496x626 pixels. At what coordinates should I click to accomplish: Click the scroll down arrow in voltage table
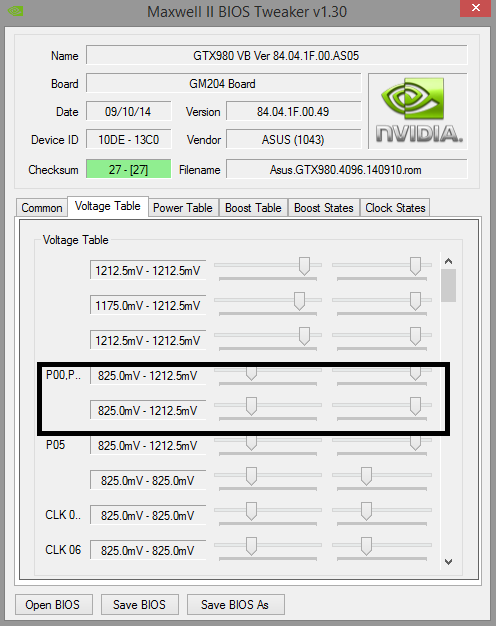click(448, 562)
